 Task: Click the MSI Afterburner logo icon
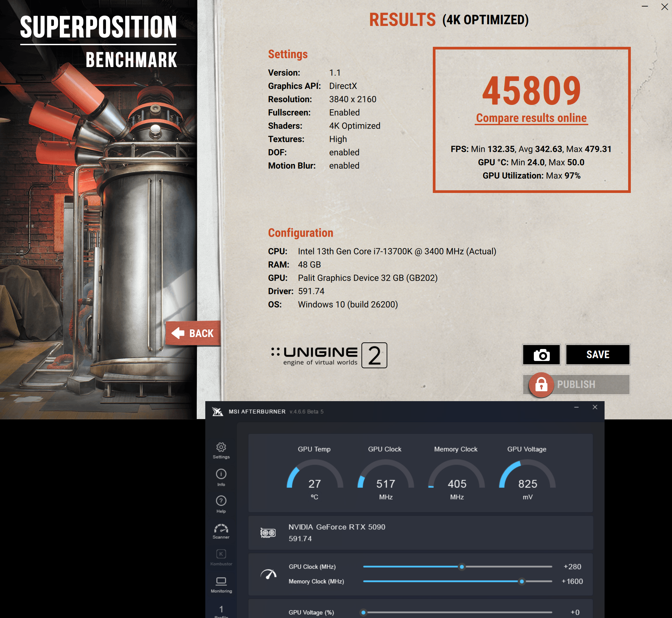point(218,412)
